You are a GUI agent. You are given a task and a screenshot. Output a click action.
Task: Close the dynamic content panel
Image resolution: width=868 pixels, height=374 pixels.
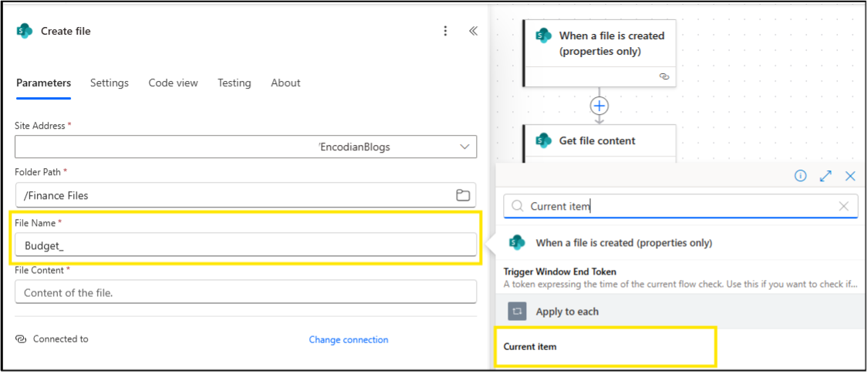[850, 176]
